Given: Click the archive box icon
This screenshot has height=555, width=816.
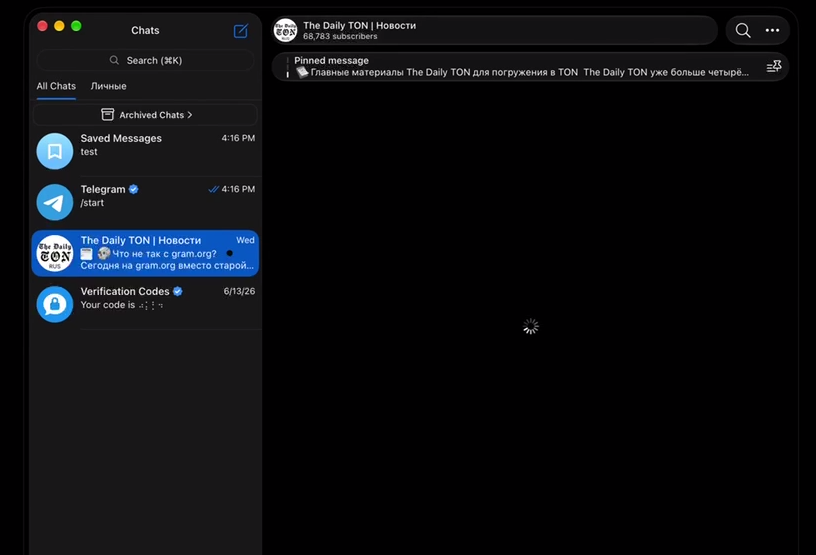Looking at the screenshot, I should coord(107,115).
